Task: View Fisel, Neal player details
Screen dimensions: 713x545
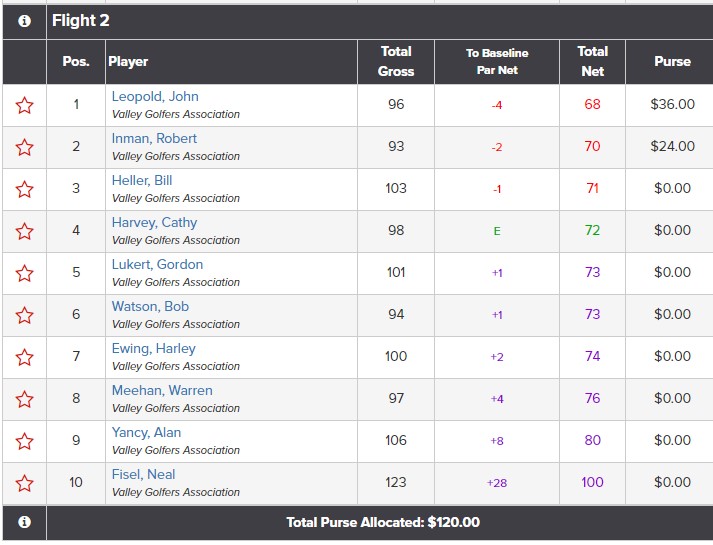Action: click(x=143, y=475)
